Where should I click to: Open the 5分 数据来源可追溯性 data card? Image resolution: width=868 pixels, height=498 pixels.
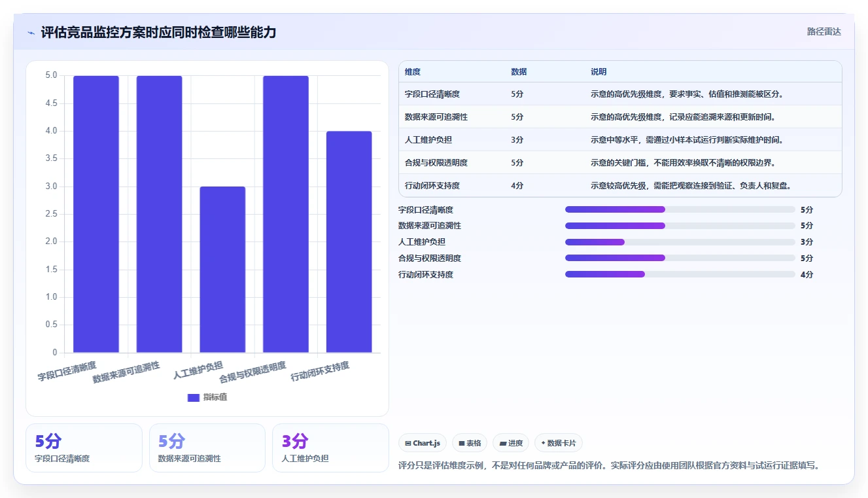[x=207, y=448]
